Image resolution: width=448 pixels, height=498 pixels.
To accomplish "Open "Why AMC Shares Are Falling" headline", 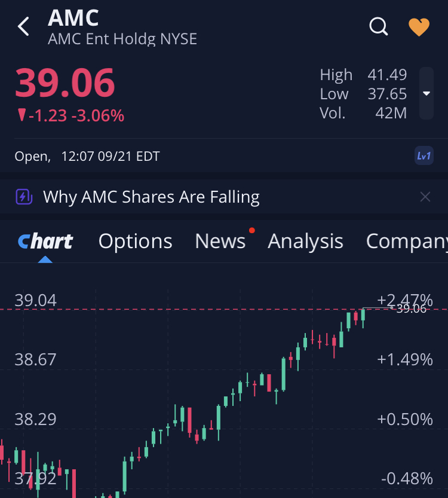I will (x=151, y=197).
